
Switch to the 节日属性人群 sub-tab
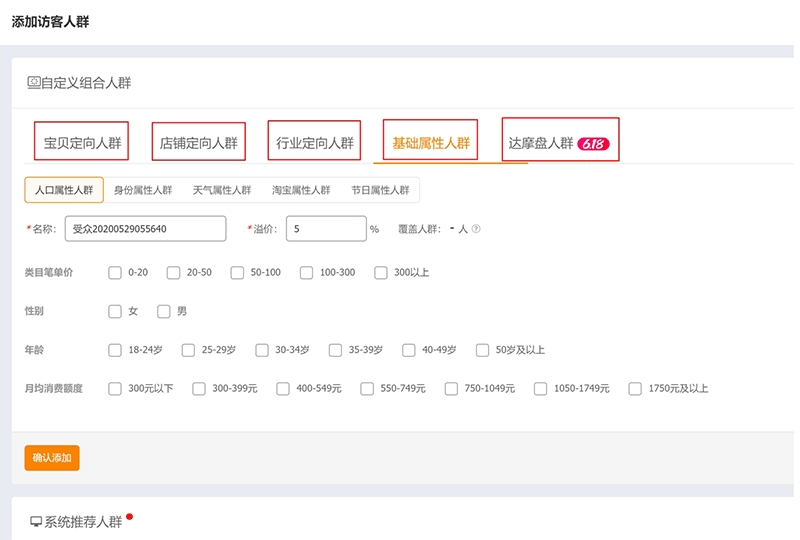pyautogui.click(x=380, y=189)
